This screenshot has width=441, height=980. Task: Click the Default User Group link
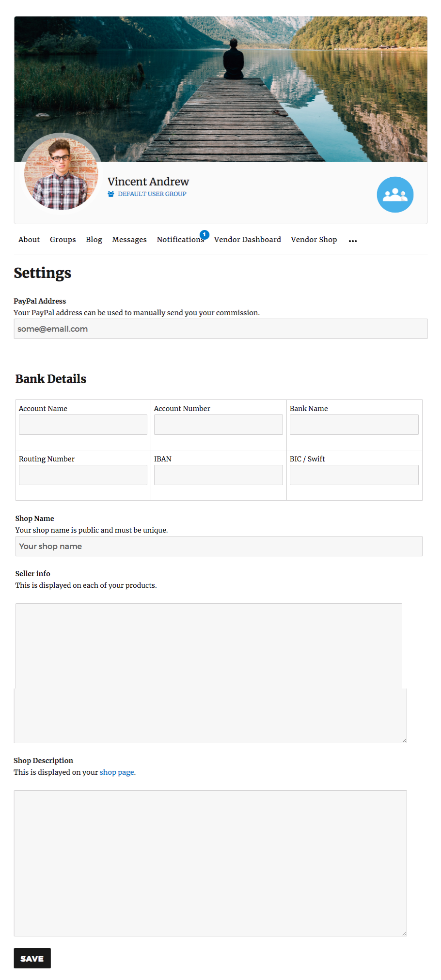click(x=152, y=194)
